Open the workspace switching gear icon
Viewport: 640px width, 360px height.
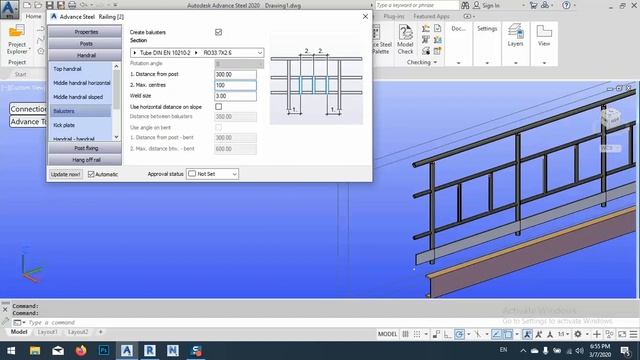tap(578, 334)
